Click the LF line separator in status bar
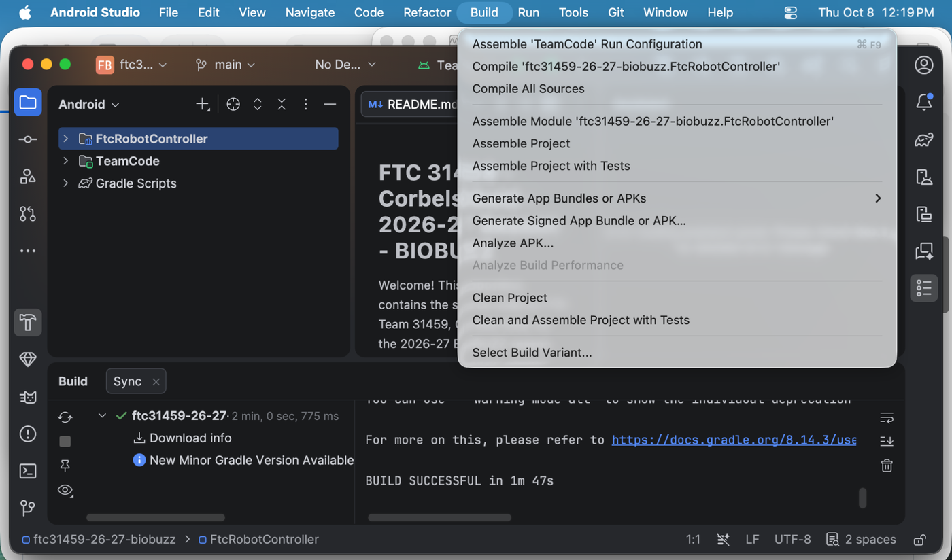This screenshot has width=952, height=560. 752,540
